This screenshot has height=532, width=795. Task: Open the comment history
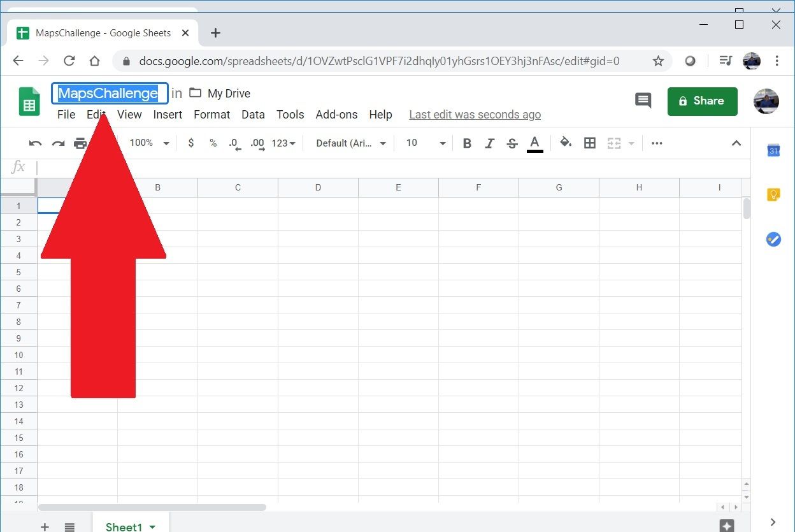[x=643, y=101]
